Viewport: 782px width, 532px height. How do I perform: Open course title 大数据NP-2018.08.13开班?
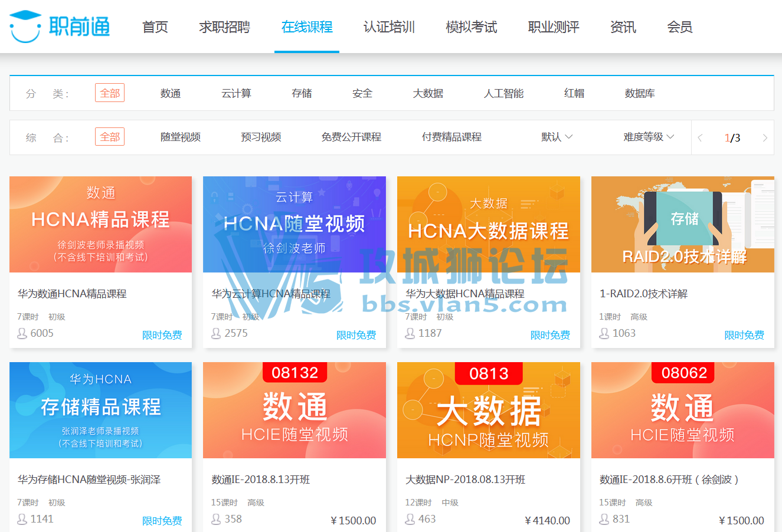pyautogui.click(x=465, y=480)
